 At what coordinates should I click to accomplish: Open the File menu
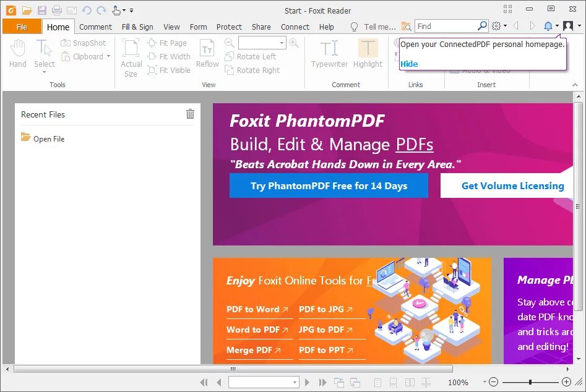[x=22, y=27]
